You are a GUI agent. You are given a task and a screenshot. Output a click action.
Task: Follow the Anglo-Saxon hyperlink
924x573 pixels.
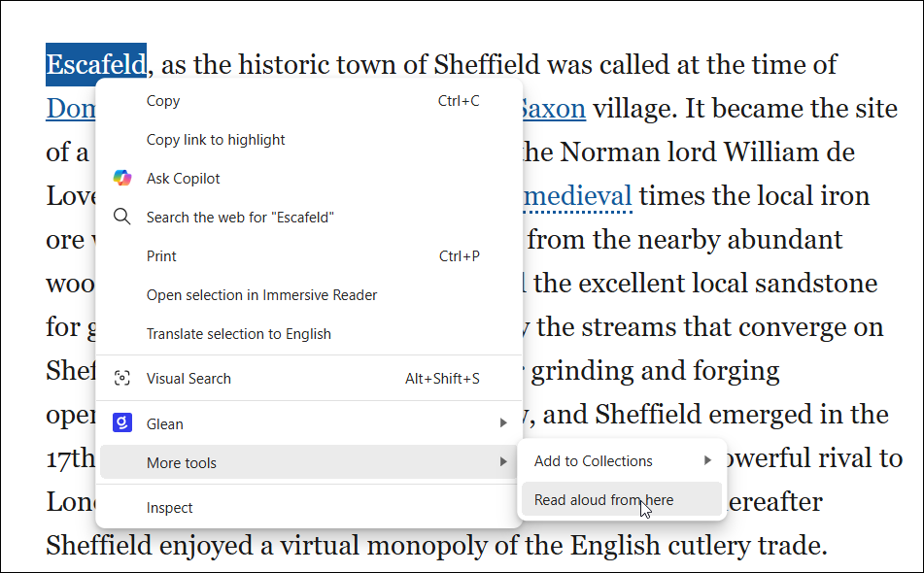click(x=554, y=108)
